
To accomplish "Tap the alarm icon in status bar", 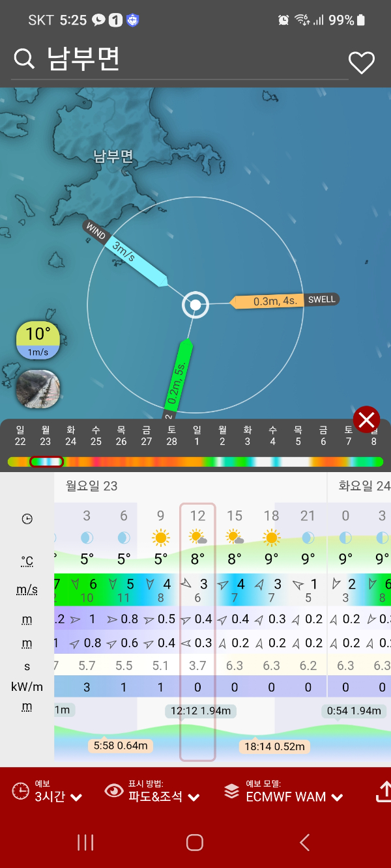I will pos(283,20).
